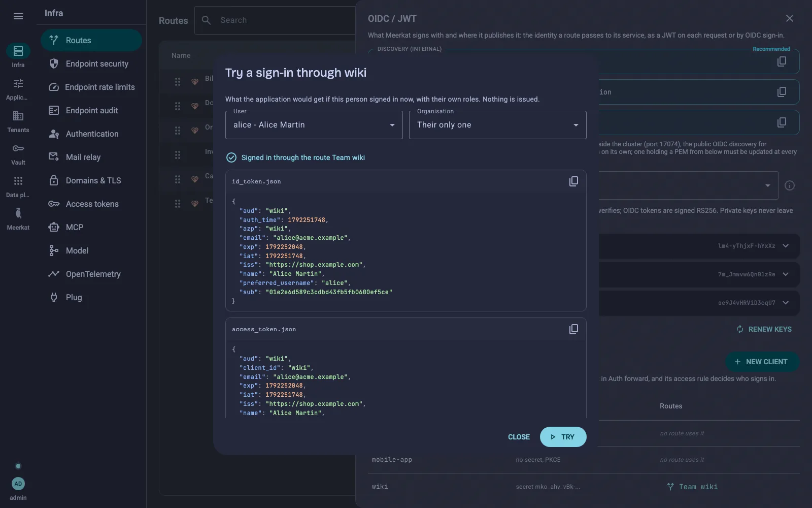
Task: Open the Tenants rail icon
Action: (18, 121)
